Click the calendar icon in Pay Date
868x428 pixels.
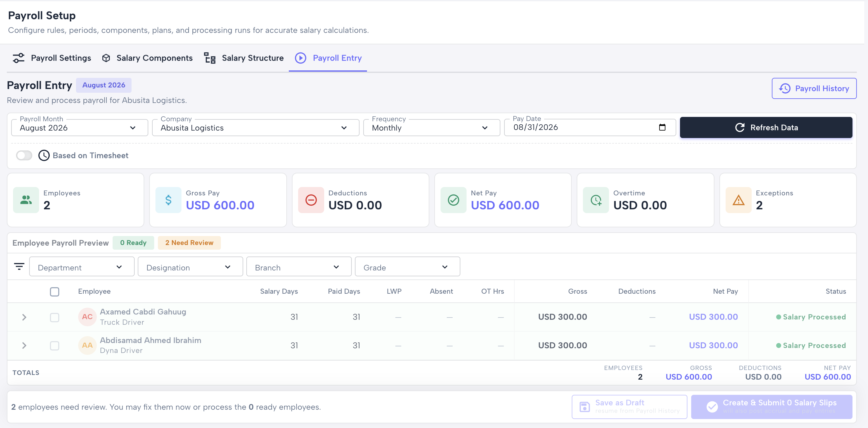(x=662, y=127)
